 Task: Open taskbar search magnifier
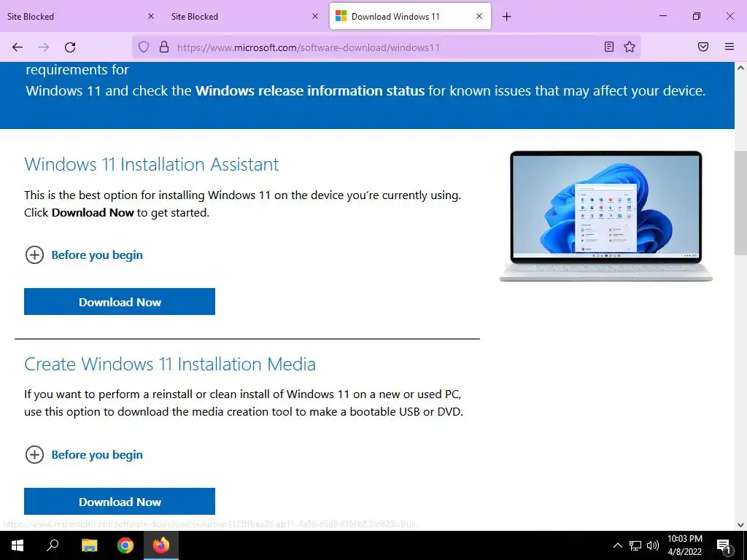[53, 545]
